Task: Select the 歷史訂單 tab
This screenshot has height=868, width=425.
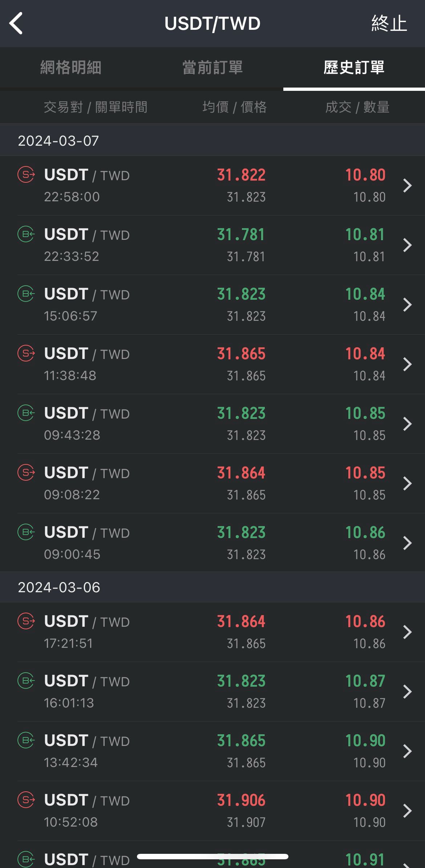Action: pyautogui.click(x=354, y=68)
